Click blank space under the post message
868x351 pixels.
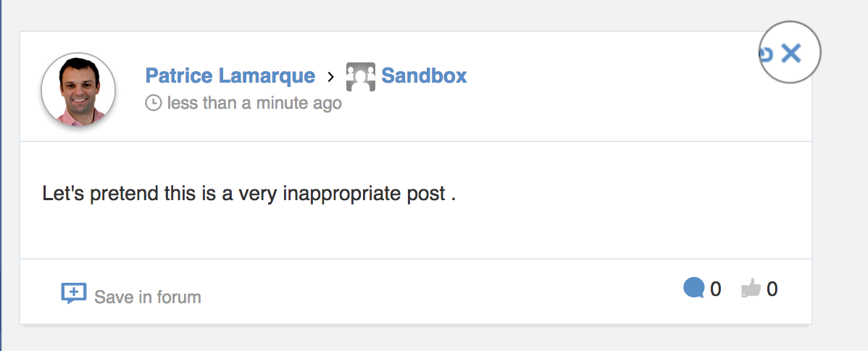415,233
